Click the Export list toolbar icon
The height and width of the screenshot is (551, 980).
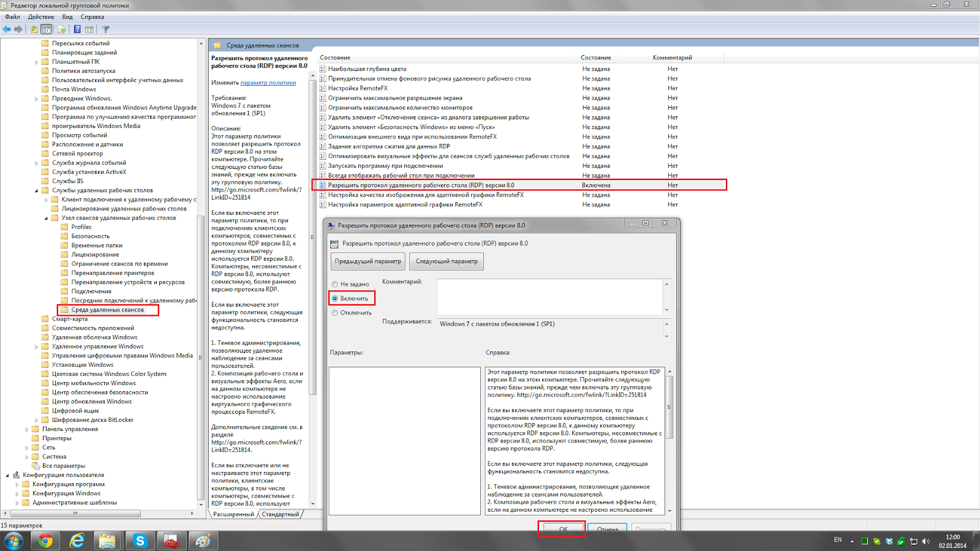click(62, 29)
